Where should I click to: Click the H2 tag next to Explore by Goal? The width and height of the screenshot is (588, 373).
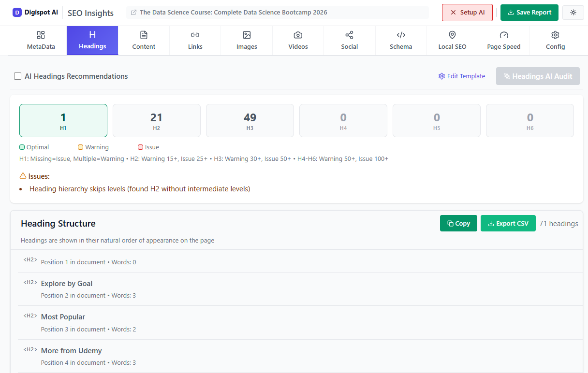click(x=30, y=282)
